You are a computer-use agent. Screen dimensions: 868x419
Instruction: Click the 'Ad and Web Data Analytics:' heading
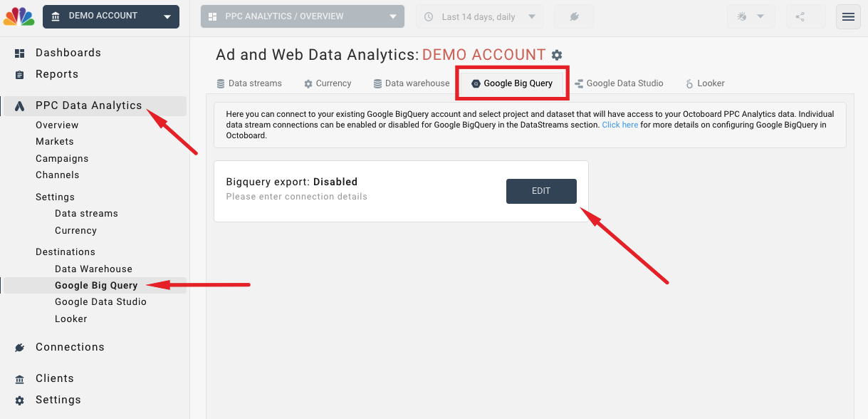click(x=318, y=55)
